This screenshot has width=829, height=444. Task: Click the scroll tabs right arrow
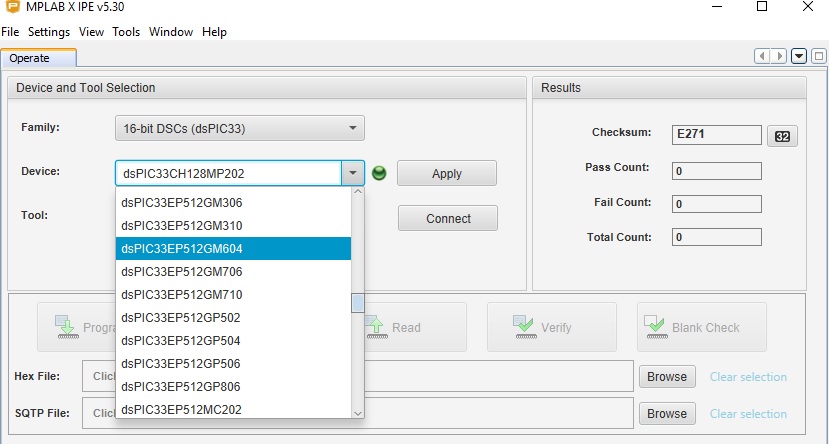(779, 56)
